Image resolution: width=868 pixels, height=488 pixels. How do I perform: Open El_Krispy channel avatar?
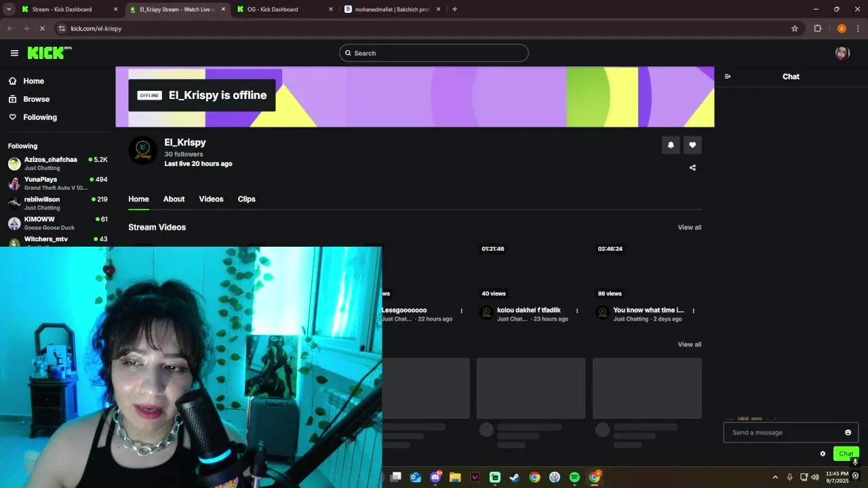coord(142,150)
